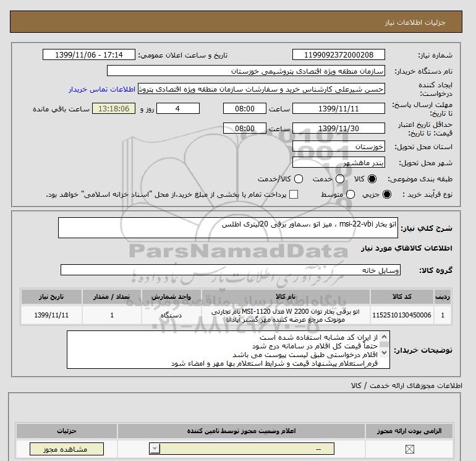Click buyer notes line about Iran code
Screen dimensions: 476x461
click(318, 337)
